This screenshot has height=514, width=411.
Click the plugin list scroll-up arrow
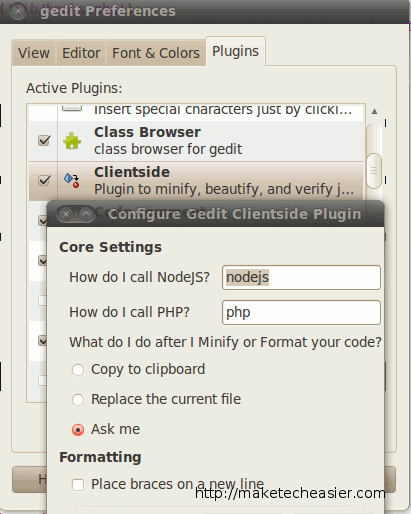(x=374, y=112)
